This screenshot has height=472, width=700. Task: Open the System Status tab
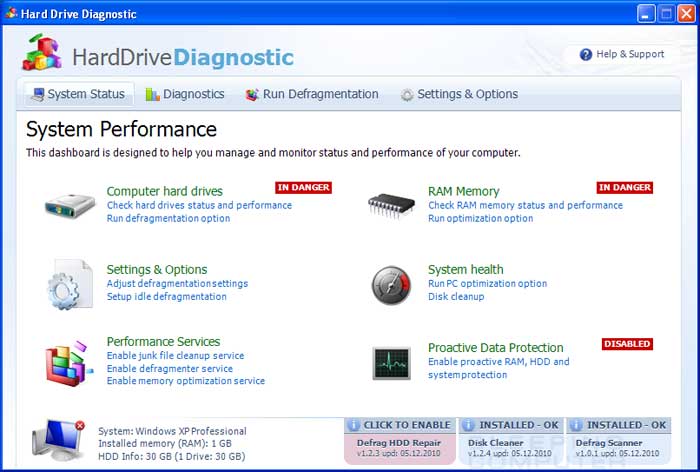click(79, 94)
